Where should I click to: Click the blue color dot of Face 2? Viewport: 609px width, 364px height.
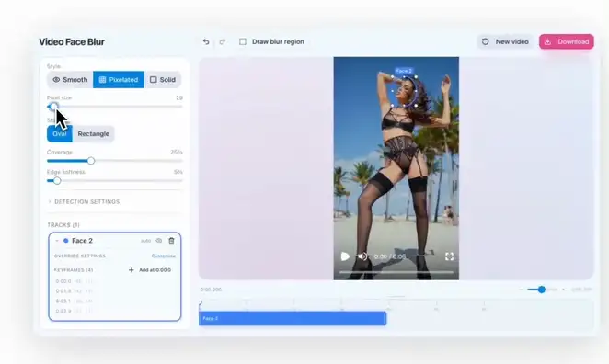coord(65,241)
